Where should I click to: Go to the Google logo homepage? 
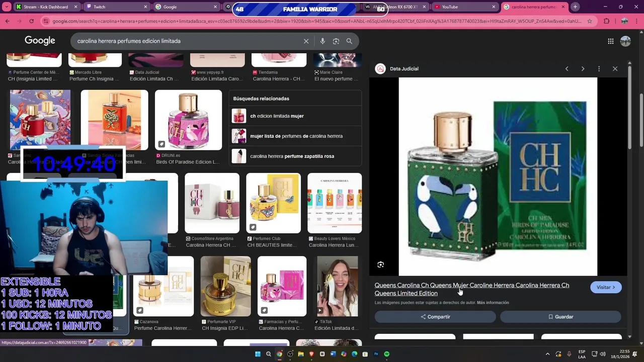40,41
